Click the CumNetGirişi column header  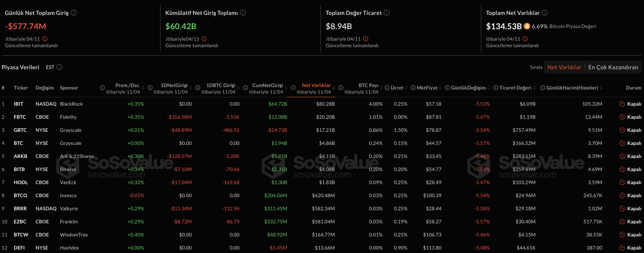click(x=267, y=85)
